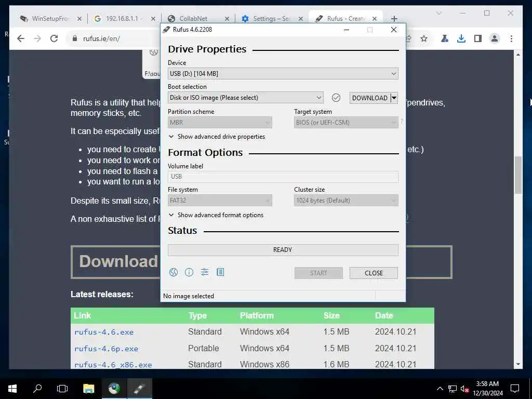Close the CollabNet tab
This screenshot has width=532, height=399.
point(227,19)
